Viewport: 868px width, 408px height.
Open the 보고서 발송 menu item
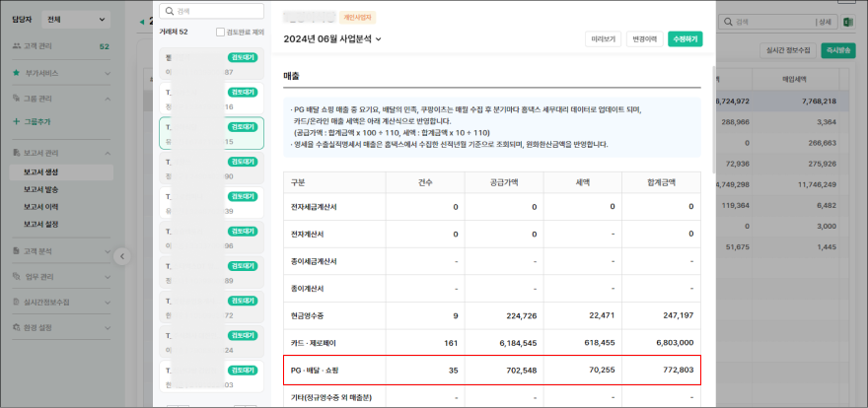click(41, 189)
